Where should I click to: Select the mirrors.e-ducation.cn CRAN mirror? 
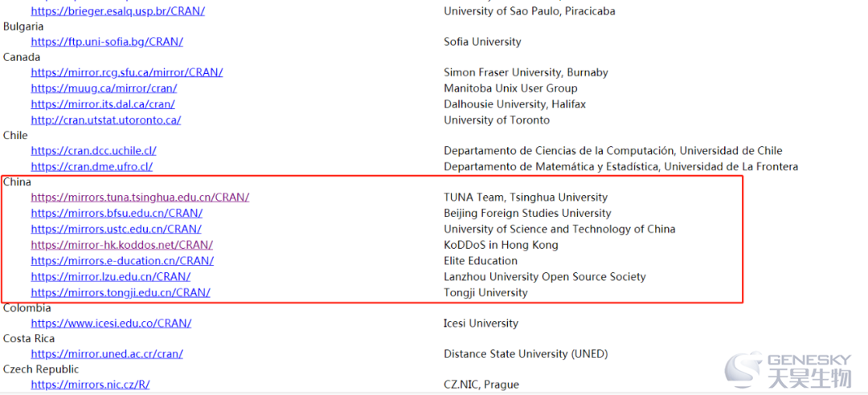(122, 261)
